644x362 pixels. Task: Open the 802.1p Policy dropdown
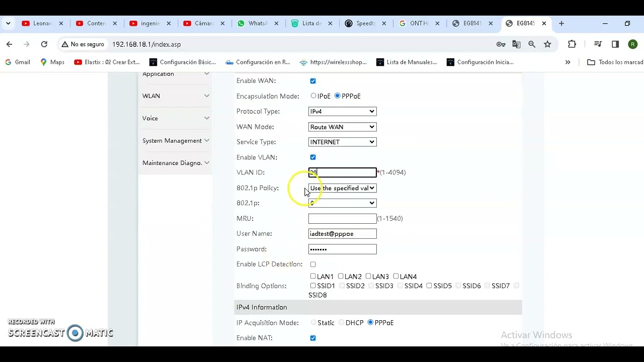coord(342,188)
